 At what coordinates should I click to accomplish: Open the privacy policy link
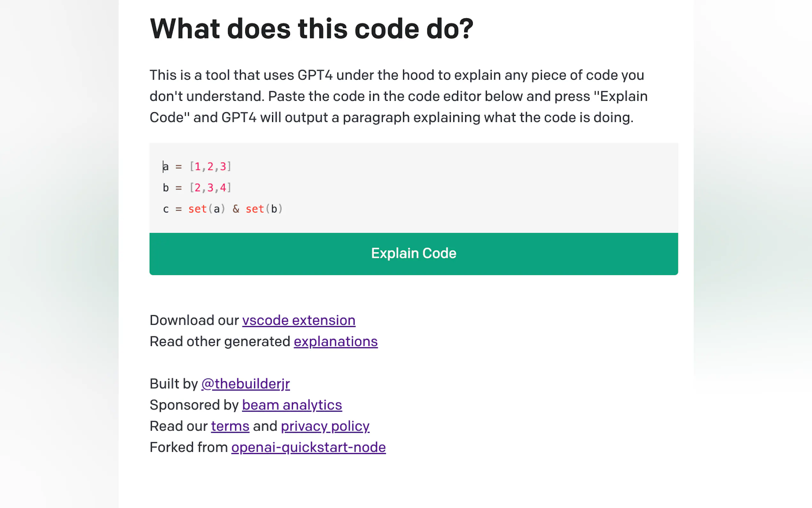click(325, 426)
